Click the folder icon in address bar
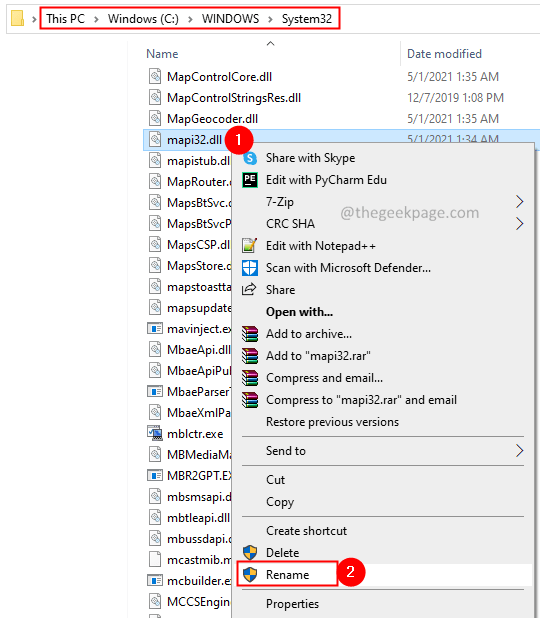The image size is (540, 618). point(17,19)
